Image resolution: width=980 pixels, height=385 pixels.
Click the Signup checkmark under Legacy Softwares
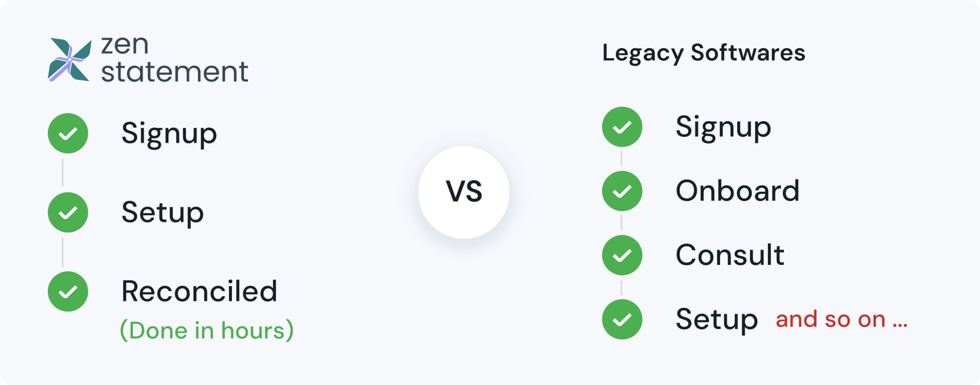(622, 127)
